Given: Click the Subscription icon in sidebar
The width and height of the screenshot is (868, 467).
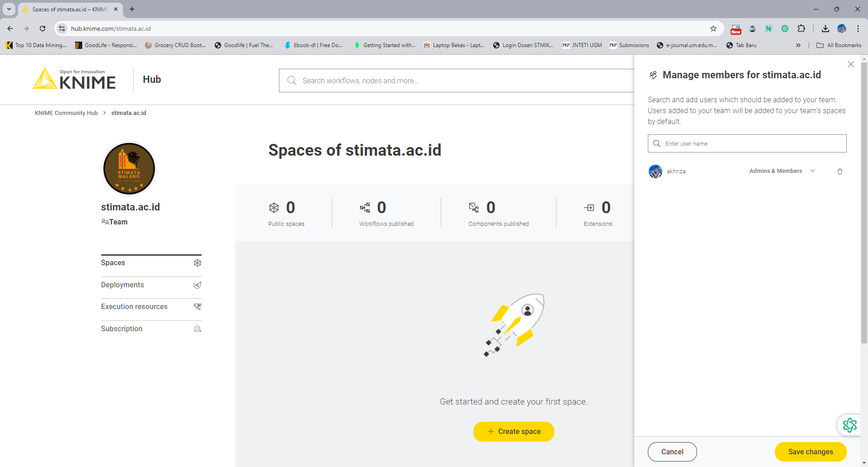Looking at the screenshot, I should (x=198, y=329).
